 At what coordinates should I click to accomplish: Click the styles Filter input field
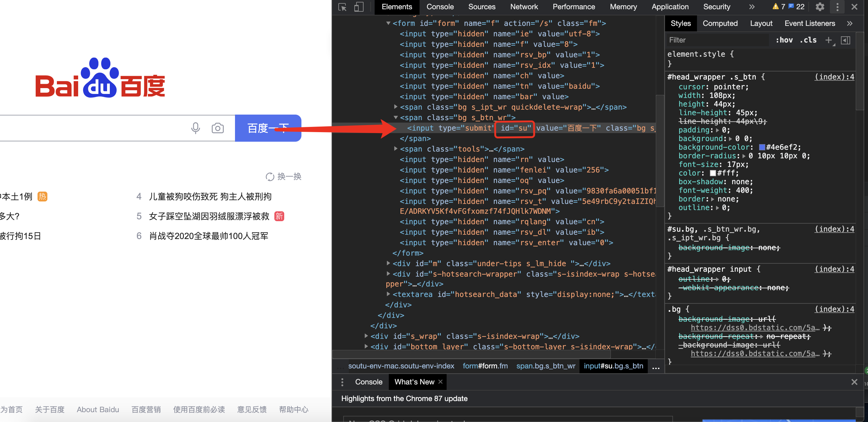point(718,40)
